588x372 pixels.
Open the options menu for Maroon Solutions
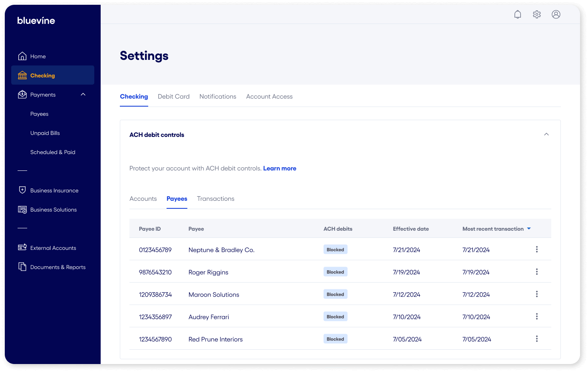[x=536, y=294]
